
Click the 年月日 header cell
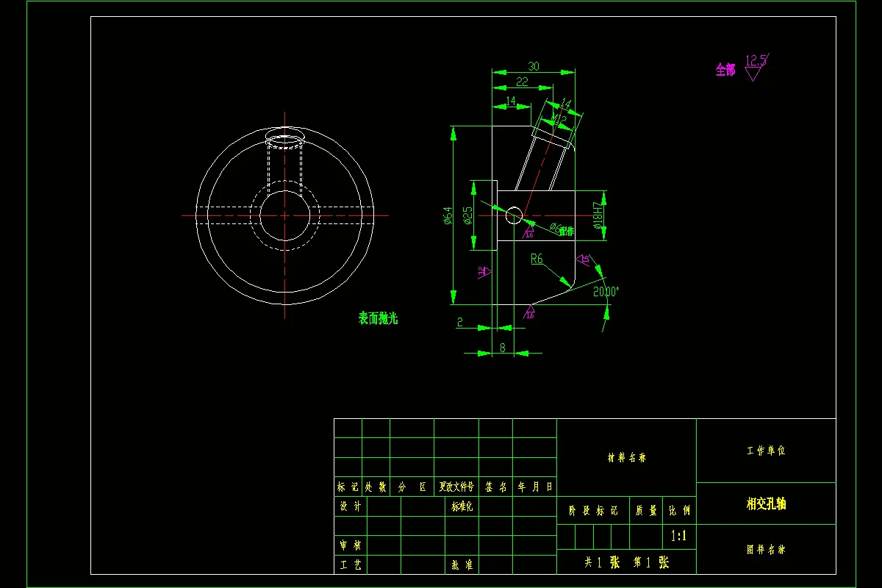click(534, 487)
